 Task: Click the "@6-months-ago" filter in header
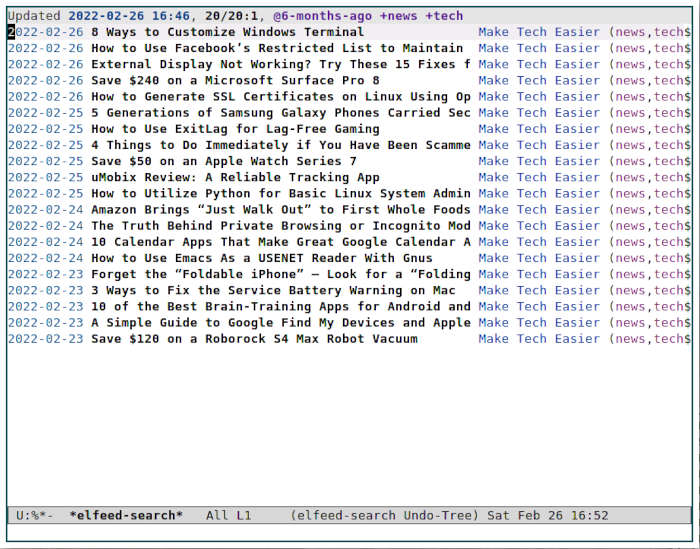tap(322, 16)
